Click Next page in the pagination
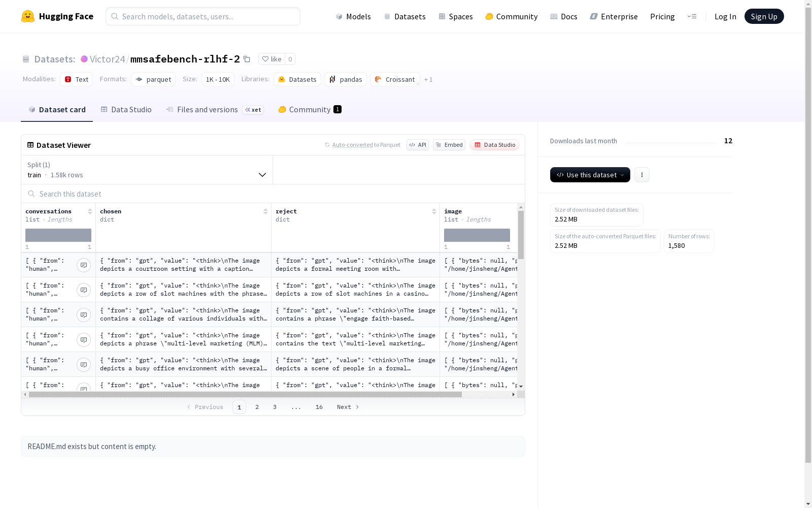 point(348,407)
